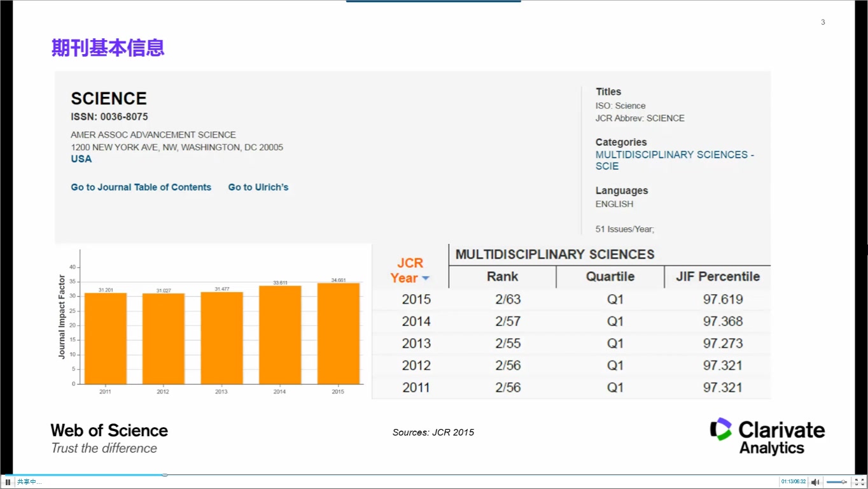Click the 2015 orange bar in chart
This screenshot has height=489, width=868.
pos(338,334)
